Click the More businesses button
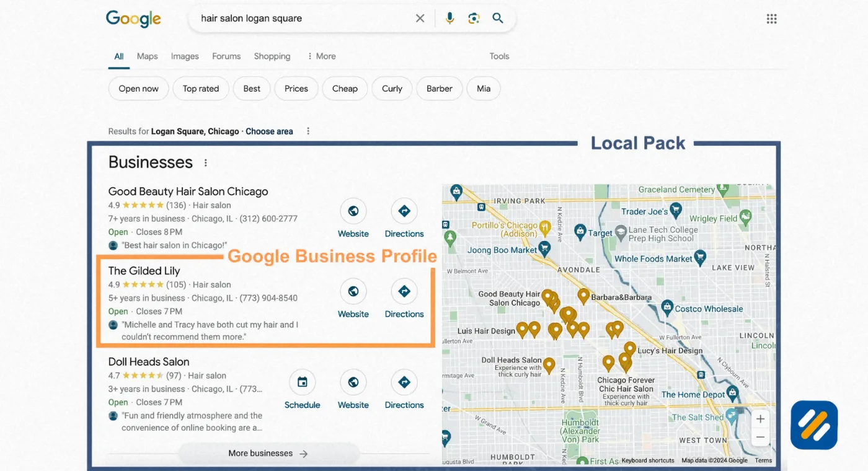 click(268, 454)
